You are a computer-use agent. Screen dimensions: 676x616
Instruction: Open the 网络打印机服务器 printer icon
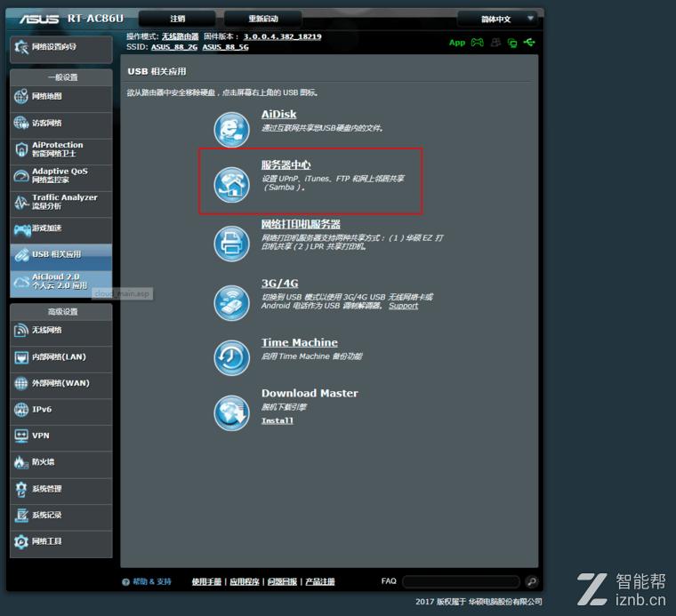231,244
